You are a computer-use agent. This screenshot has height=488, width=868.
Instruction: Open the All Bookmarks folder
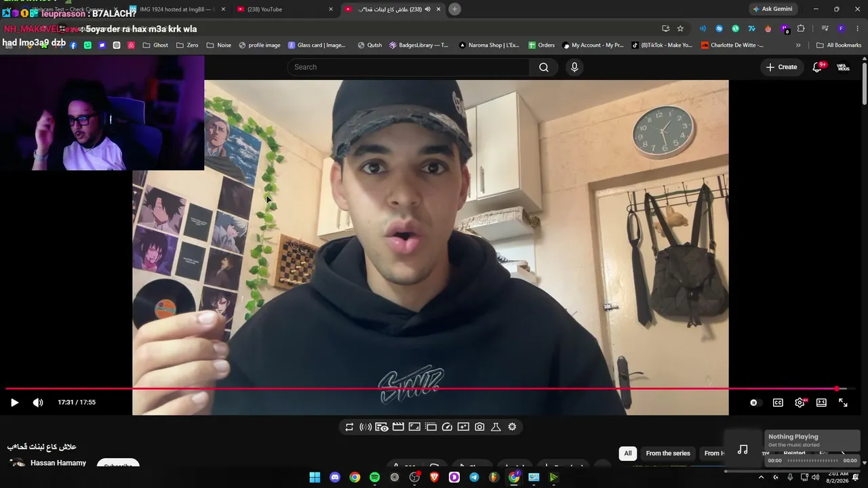(x=839, y=45)
